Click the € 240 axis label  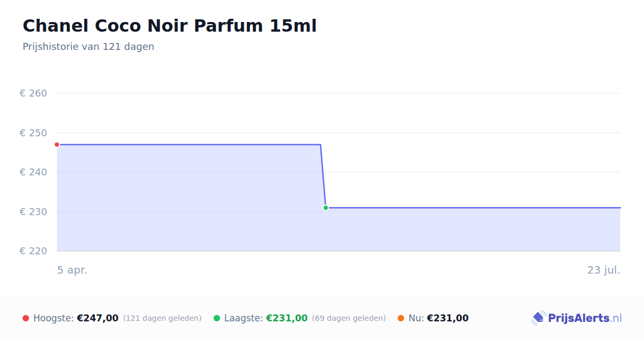[33, 172]
